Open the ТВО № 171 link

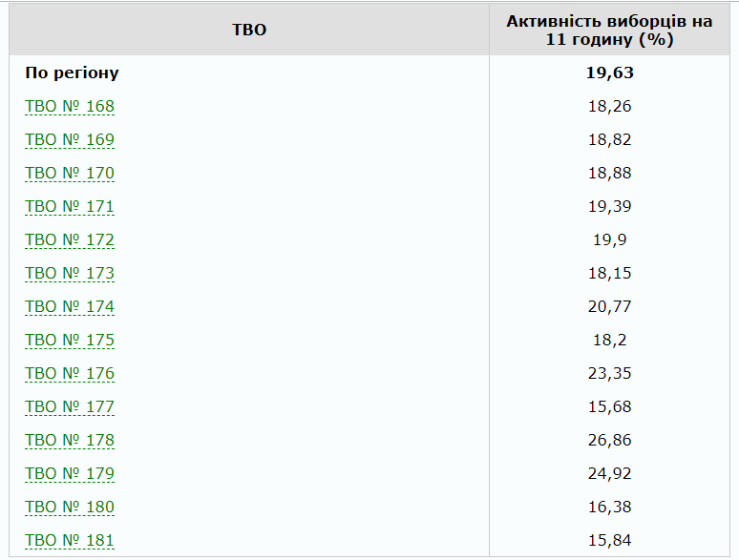[x=70, y=207]
